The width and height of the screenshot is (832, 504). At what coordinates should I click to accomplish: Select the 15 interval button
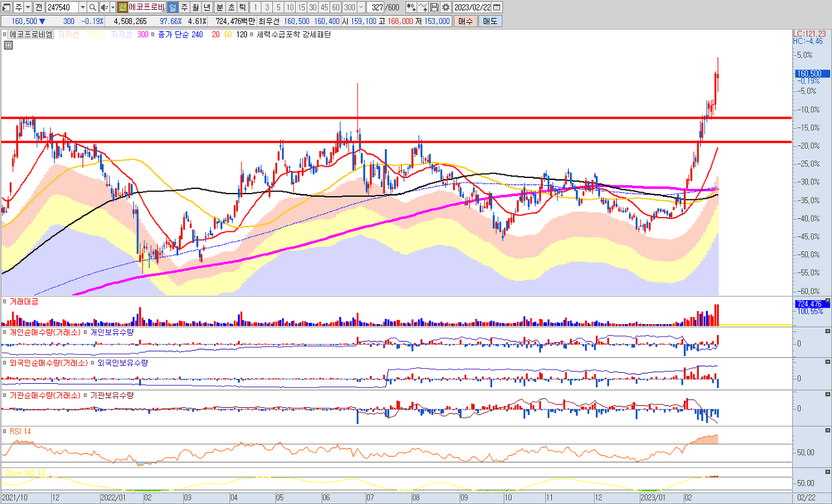pos(302,7)
